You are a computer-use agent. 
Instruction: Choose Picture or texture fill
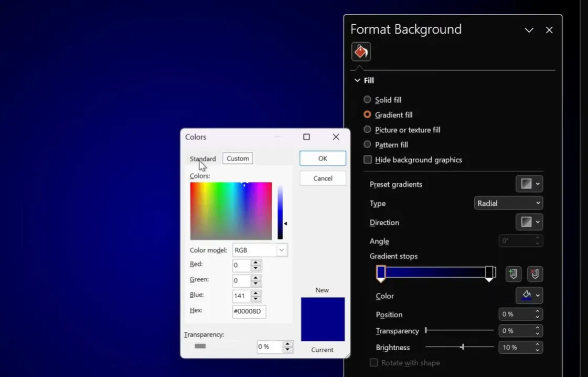(367, 130)
